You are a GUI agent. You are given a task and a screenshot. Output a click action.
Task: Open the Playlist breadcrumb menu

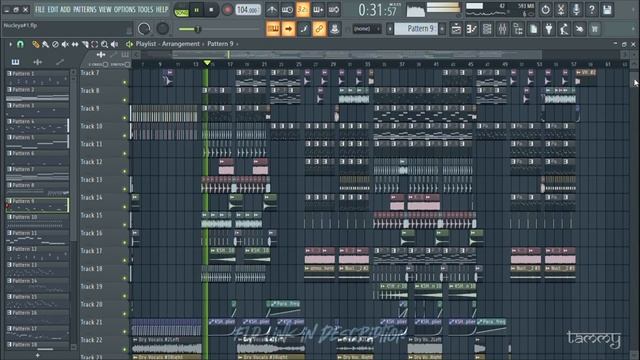(146, 44)
